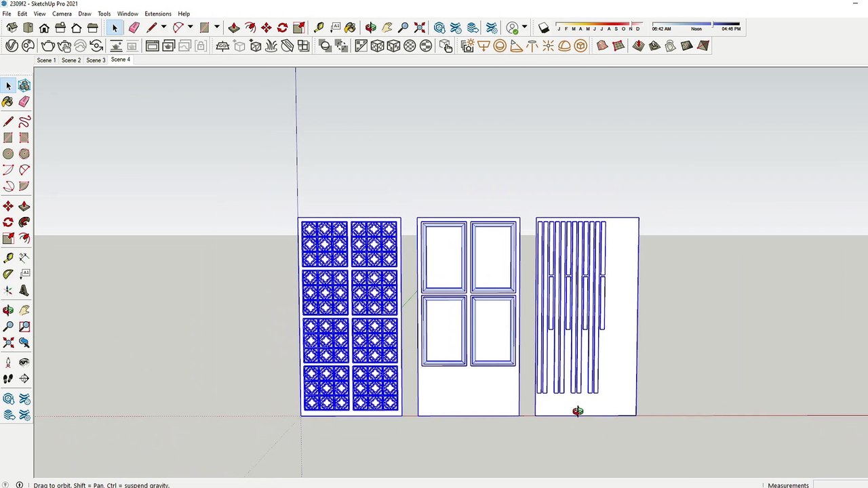Switch to Scene 3 tab
The height and width of the screenshot is (488, 868).
coord(96,60)
